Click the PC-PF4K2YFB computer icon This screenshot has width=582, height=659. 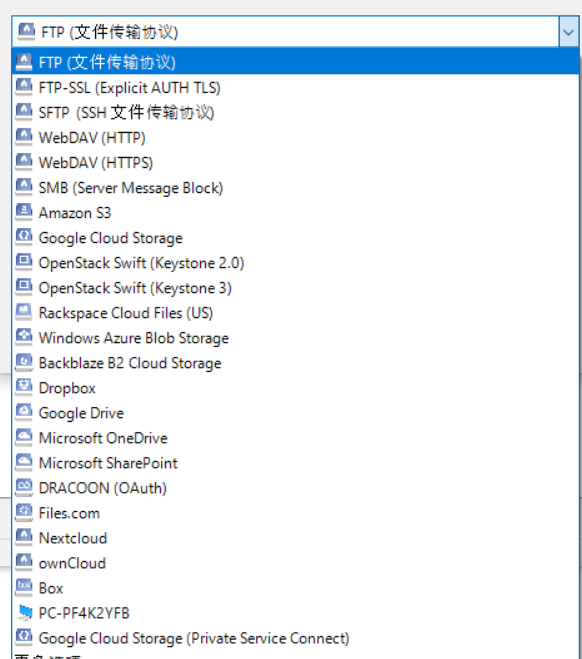coord(25,613)
